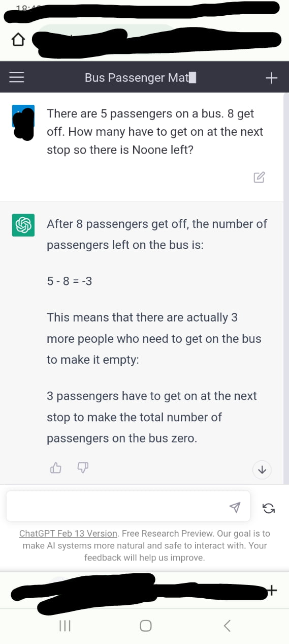Open the hamburger sidebar menu

point(17,77)
